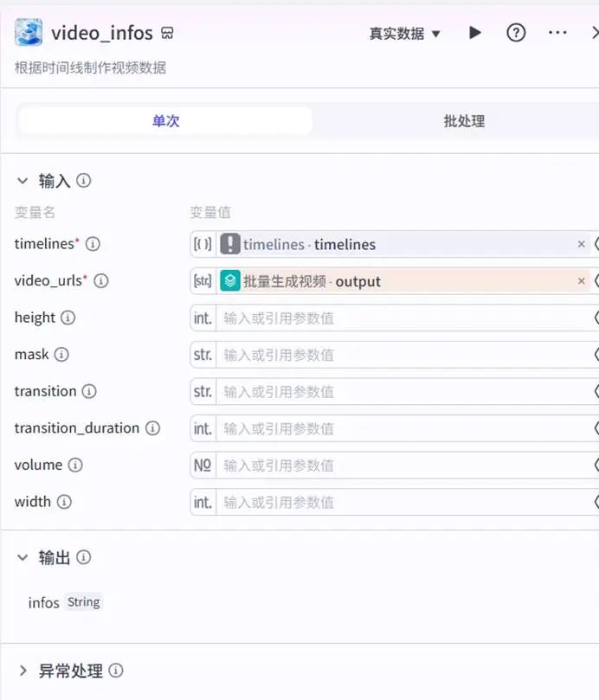Show info tooltip for height parameter
The image size is (599, 700).
[x=68, y=318]
